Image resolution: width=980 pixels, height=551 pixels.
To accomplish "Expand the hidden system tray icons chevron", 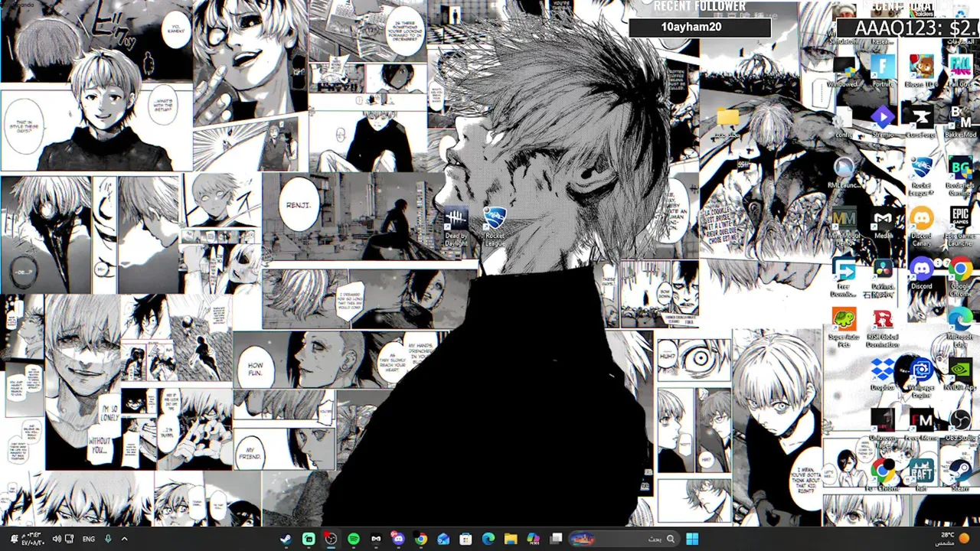I will click(x=124, y=539).
